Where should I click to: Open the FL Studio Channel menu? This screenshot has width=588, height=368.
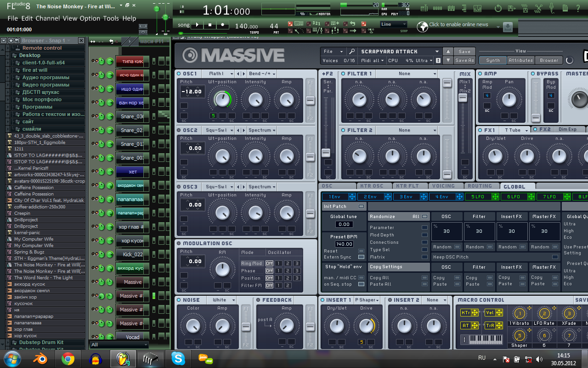[x=48, y=18]
